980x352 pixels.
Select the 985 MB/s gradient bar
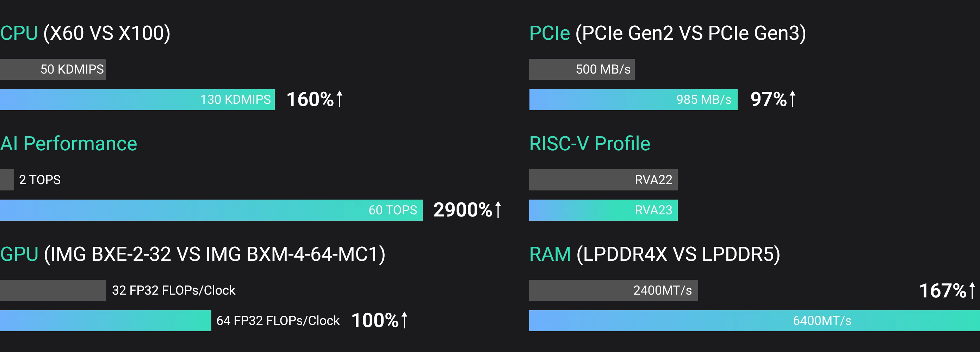pos(633,100)
